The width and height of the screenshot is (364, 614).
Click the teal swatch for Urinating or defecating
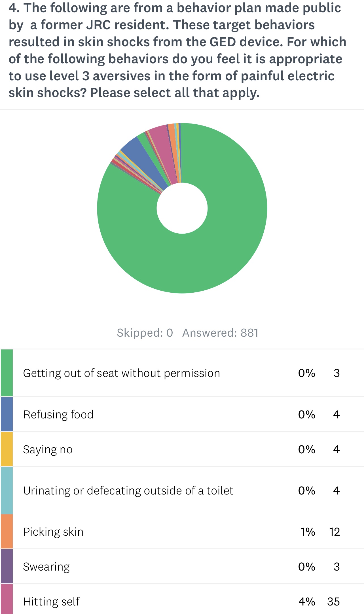click(7, 490)
